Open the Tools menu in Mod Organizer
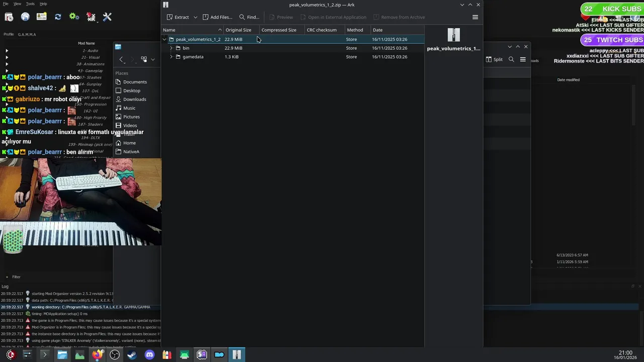This screenshot has height=362, width=644. click(x=30, y=4)
